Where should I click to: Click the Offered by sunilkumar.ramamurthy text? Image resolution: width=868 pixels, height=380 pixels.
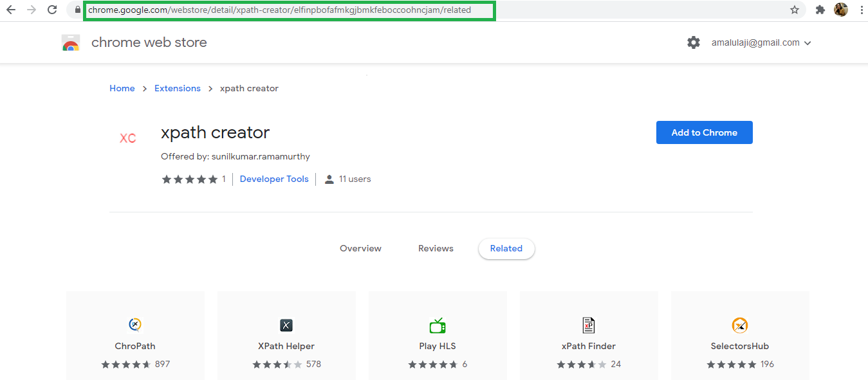(235, 156)
